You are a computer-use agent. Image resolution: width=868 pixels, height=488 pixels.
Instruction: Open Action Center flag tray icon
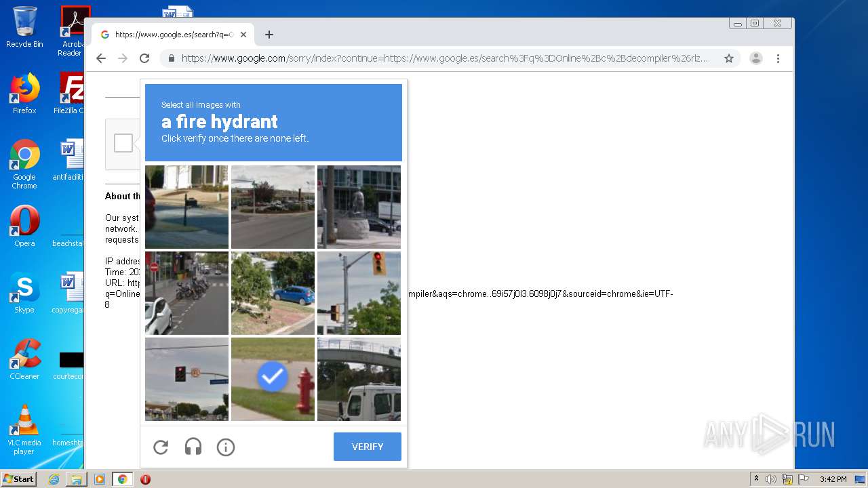[804, 479]
